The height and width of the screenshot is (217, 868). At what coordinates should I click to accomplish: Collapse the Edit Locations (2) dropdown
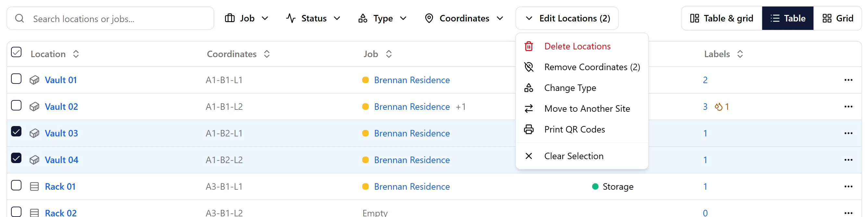(567, 18)
